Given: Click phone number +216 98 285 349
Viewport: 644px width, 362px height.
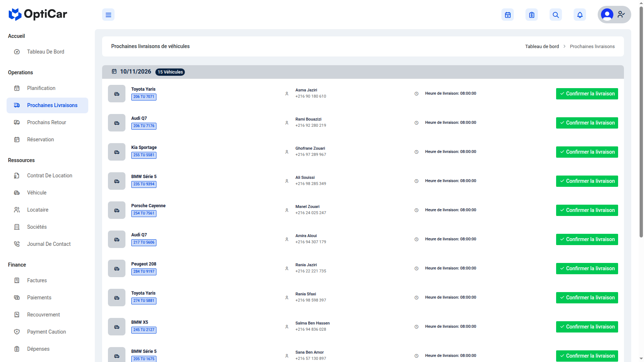Looking at the screenshot, I should click(311, 184).
